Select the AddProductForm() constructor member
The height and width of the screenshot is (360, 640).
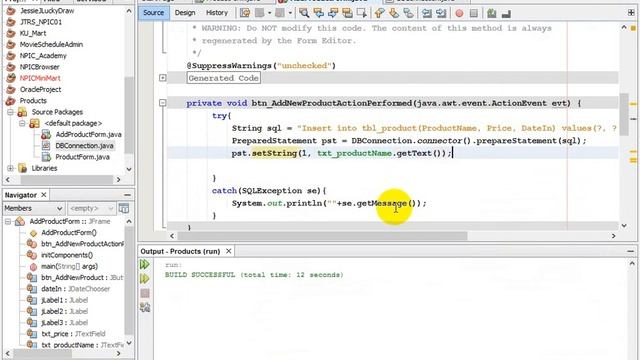(x=69, y=232)
